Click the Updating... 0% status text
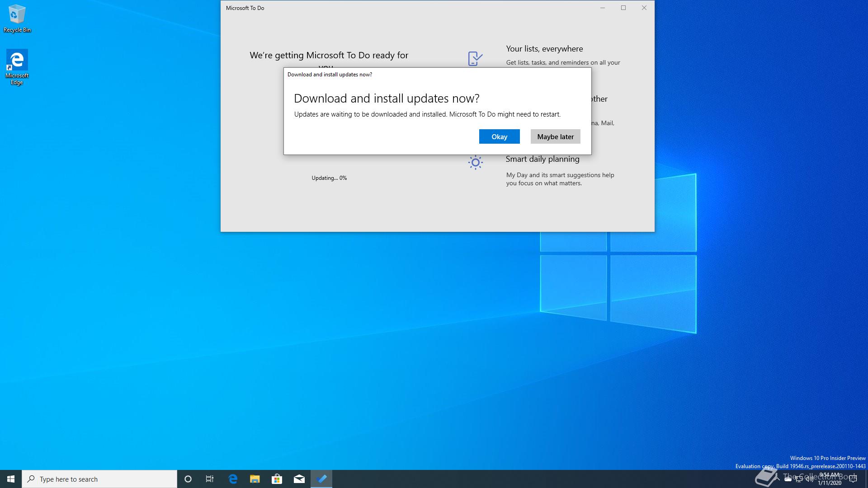Image resolution: width=868 pixels, height=488 pixels. pos(329,178)
